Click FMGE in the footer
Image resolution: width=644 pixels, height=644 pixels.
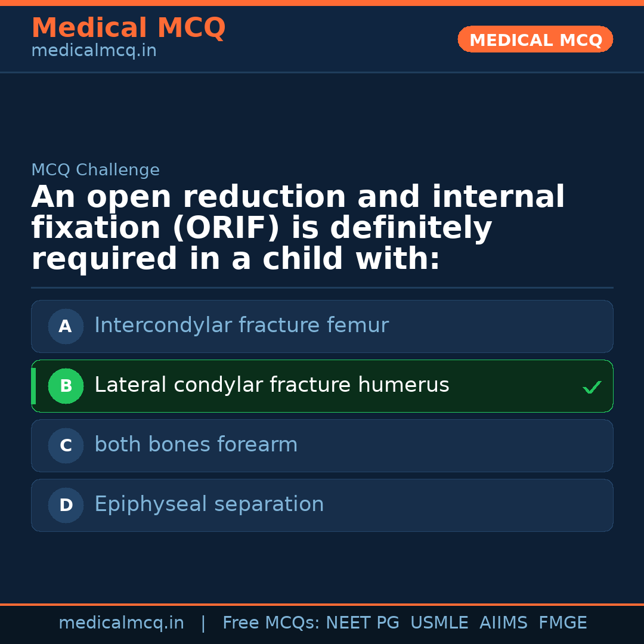(x=562, y=623)
